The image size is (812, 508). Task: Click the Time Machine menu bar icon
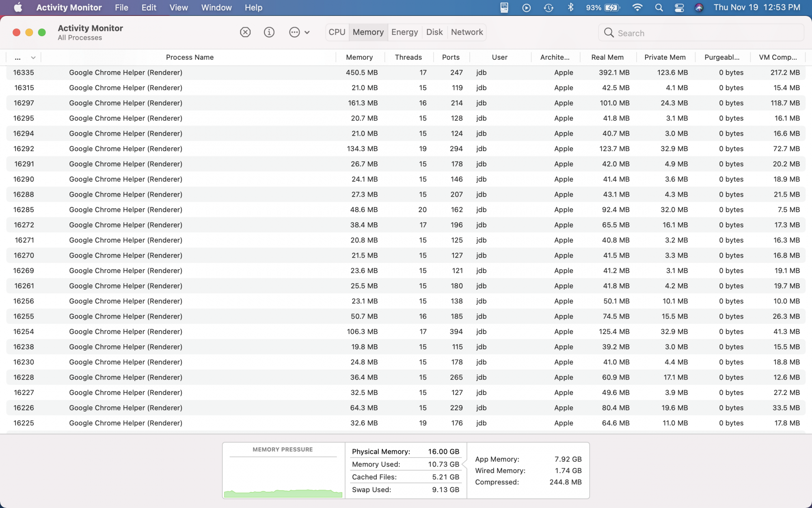(549, 8)
